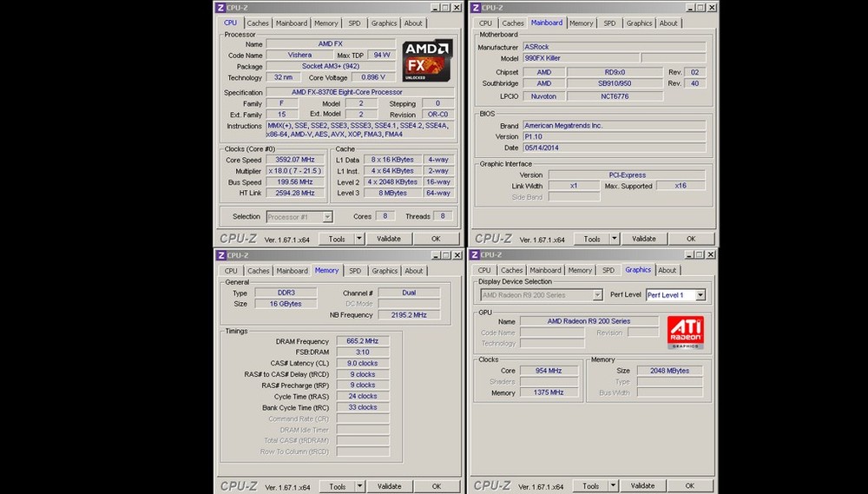Expand Tools dropdown arrow in Memory window
This screenshot has width=868, height=494.
tap(360, 486)
